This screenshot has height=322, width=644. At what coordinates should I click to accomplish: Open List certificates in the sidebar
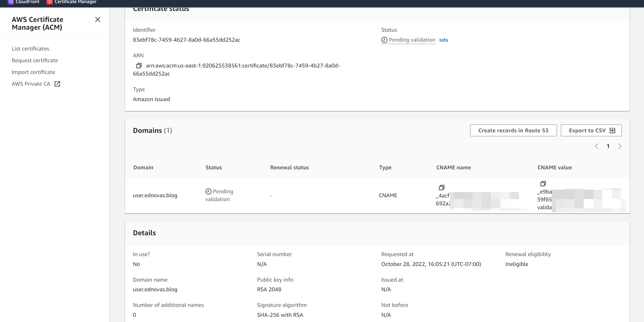tap(30, 48)
